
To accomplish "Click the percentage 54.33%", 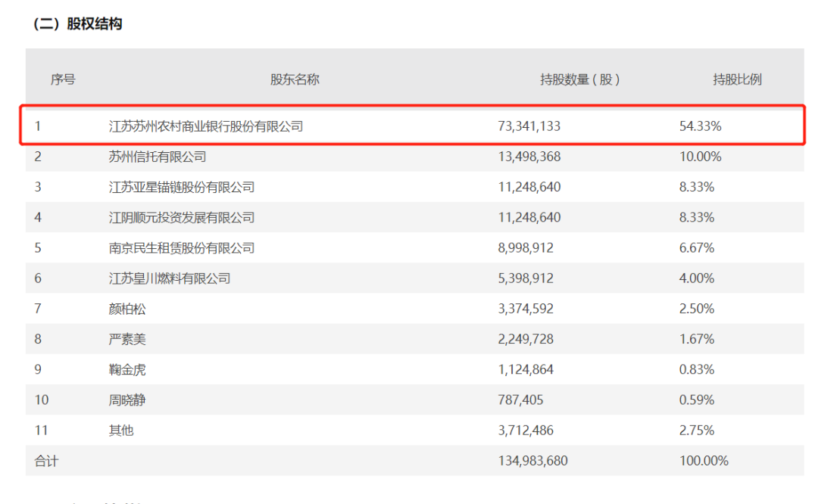I will click(700, 126).
